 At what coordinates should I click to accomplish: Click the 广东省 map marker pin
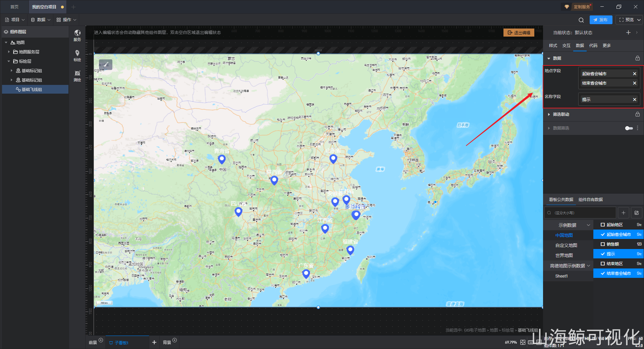306,274
